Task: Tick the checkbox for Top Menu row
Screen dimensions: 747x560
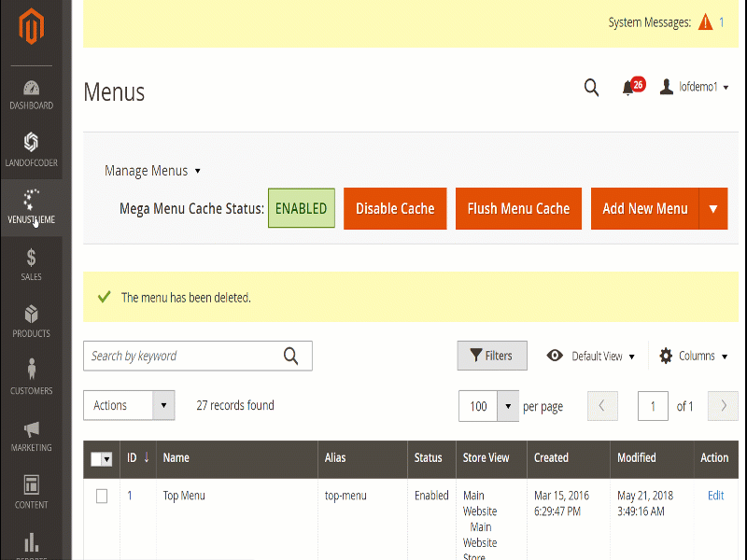Action: point(102,497)
